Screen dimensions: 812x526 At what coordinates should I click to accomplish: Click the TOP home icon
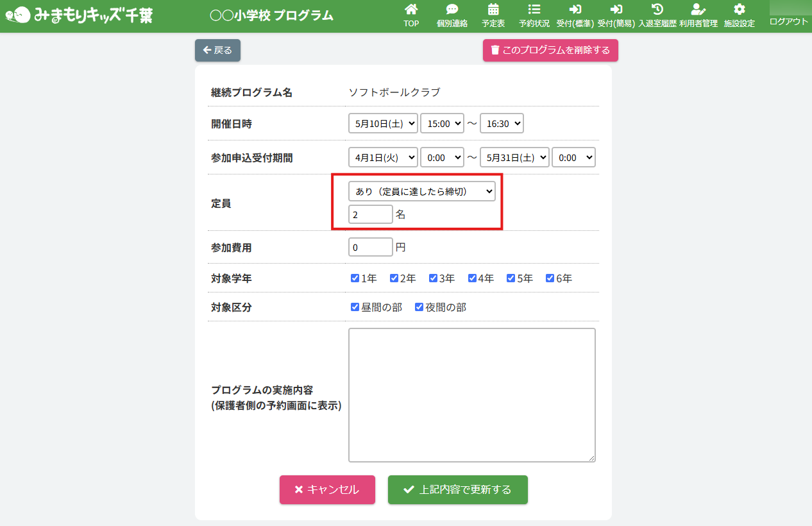(x=411, y=10)
